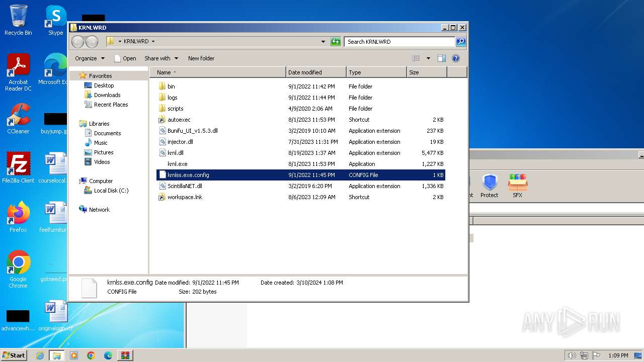The image size is (644, 362).
Task: Select the krnl.dll file
Action: (301, 153)
